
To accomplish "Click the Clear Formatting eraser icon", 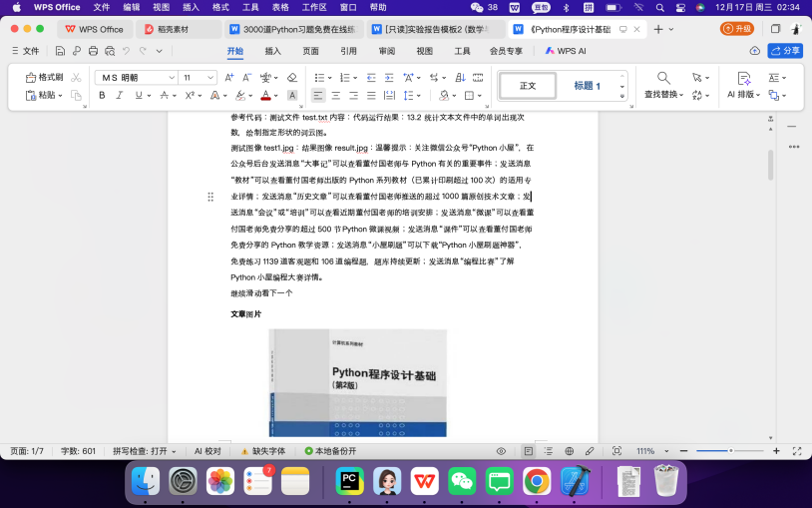I will [x=292, y=77].
